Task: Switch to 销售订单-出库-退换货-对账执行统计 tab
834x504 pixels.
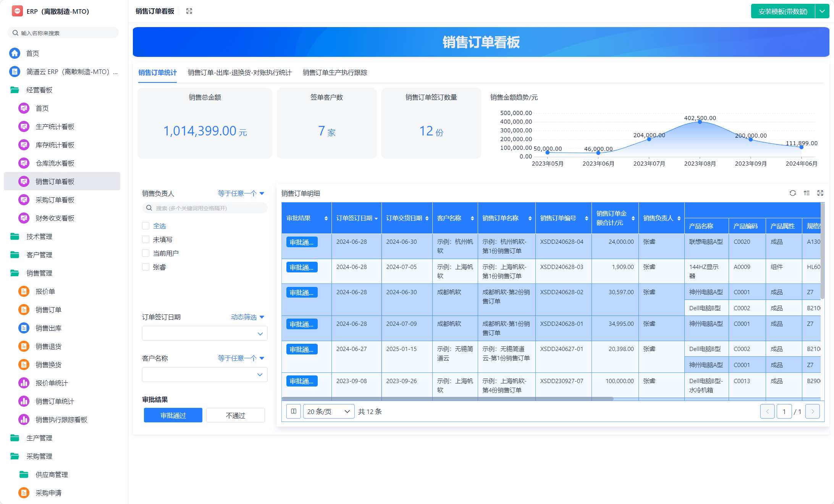Action: (239, 72)
